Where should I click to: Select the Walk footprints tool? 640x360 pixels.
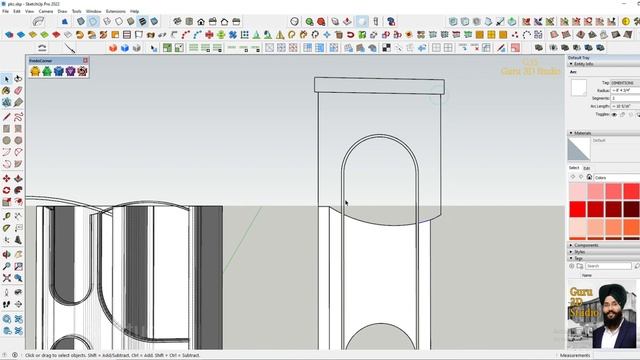tap(7, 304)
